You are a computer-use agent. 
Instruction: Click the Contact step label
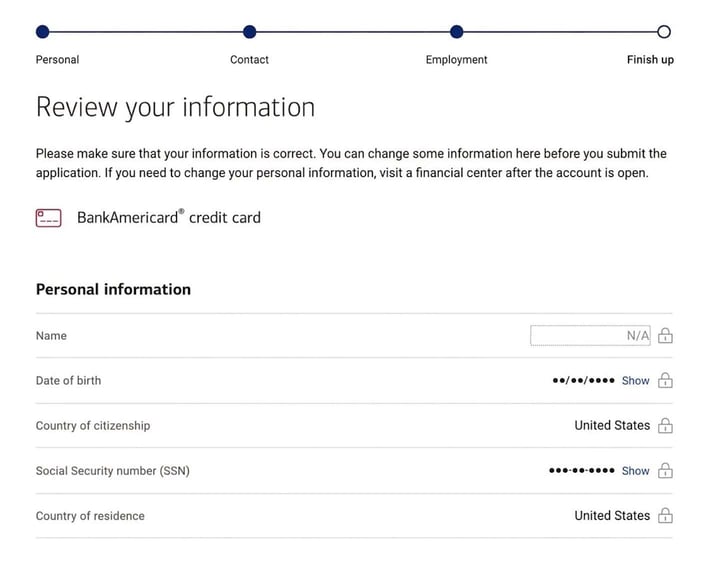coord(249,59)
